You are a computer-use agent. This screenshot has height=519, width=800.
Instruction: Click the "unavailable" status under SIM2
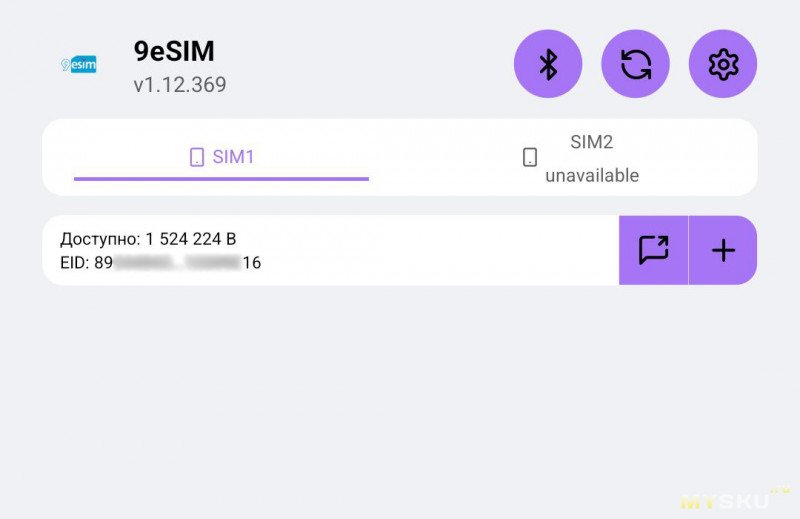591,176
